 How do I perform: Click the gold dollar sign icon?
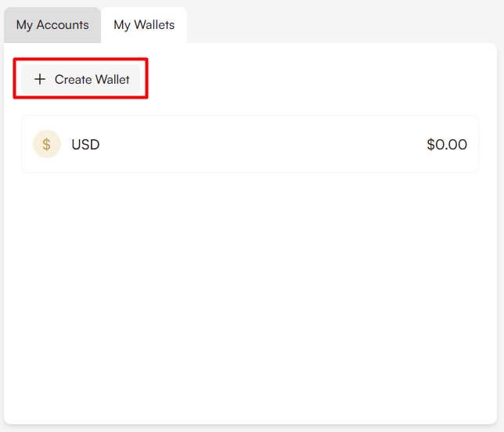click(x=47, y=144)
